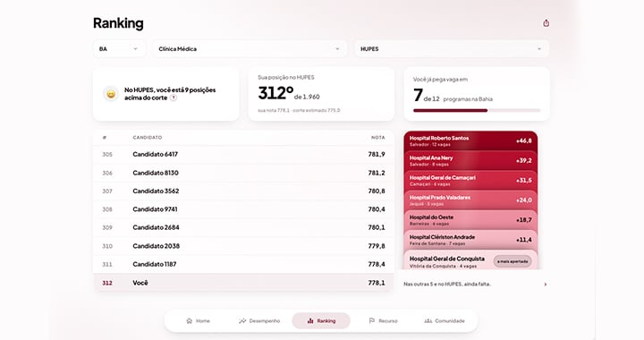Click the share icon beside Ranking title
644x340 pixels.
coord(546,23)
